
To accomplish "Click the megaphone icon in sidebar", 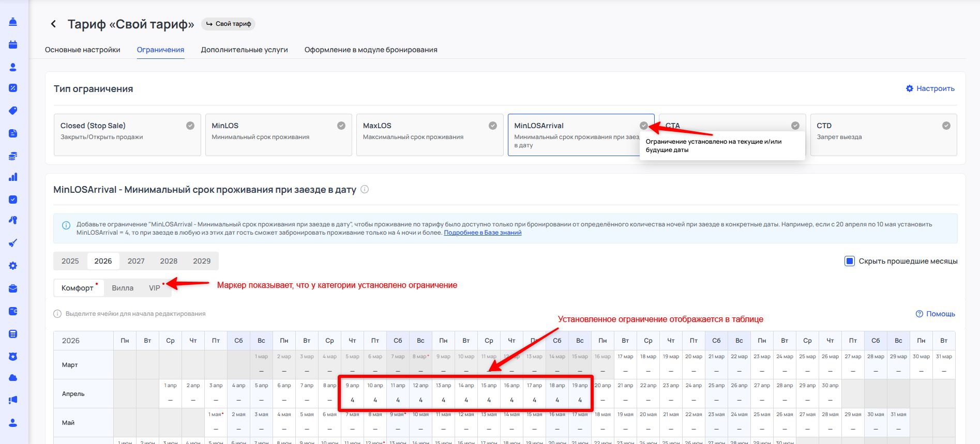I will point(13,400).
